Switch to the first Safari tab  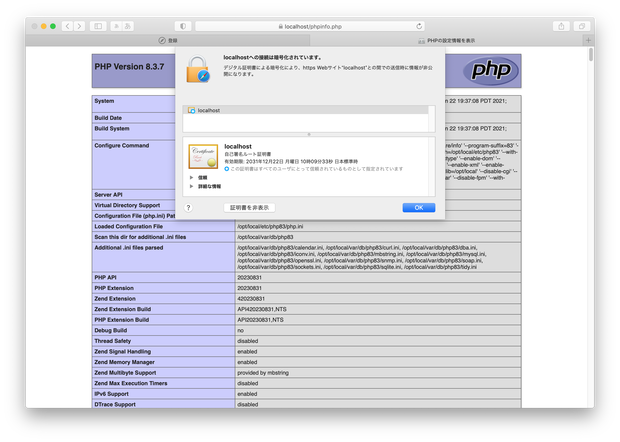pos(168,40)
